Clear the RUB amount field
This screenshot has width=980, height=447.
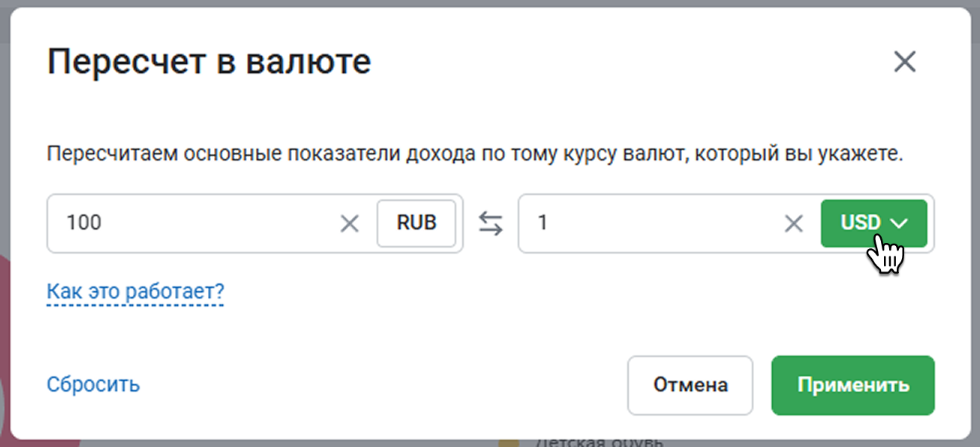[x=350, y=223]
